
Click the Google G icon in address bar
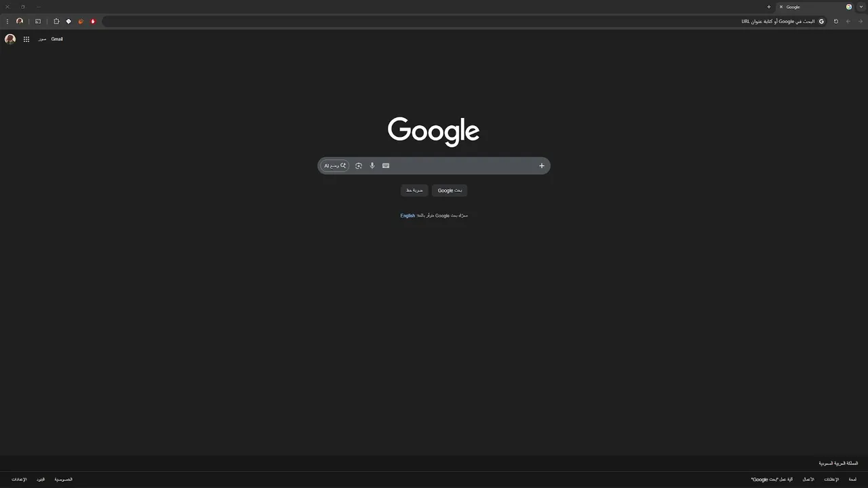(822, 21)
